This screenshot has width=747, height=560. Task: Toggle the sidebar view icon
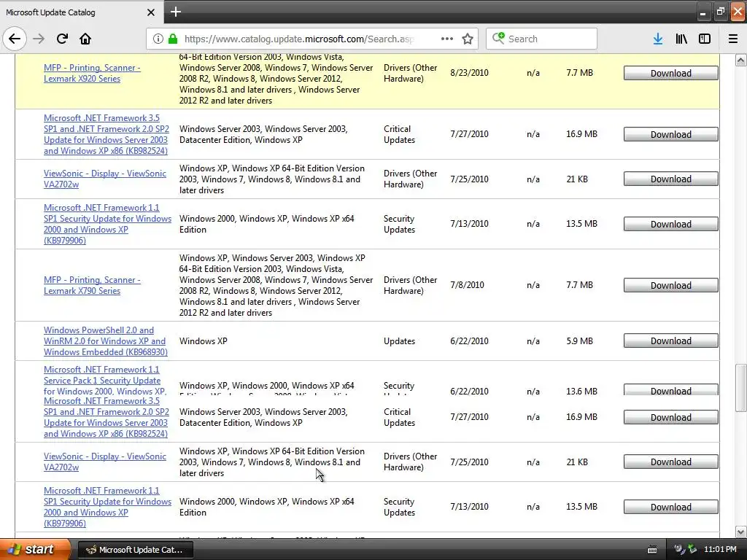[705, 39]
